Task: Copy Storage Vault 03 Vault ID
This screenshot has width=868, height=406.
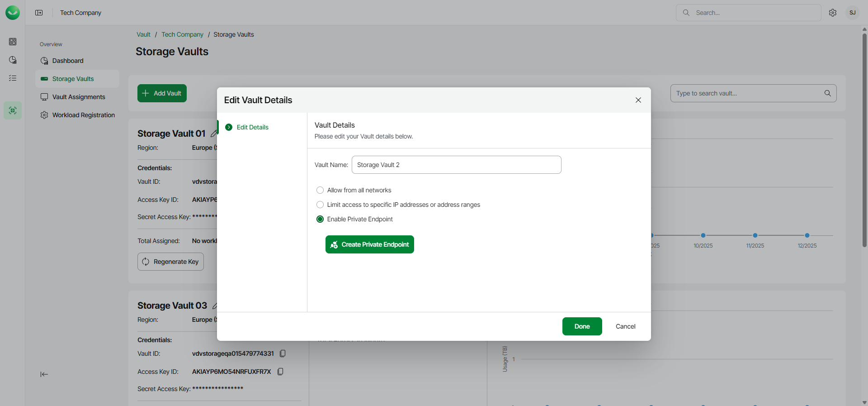Action: 283,353
